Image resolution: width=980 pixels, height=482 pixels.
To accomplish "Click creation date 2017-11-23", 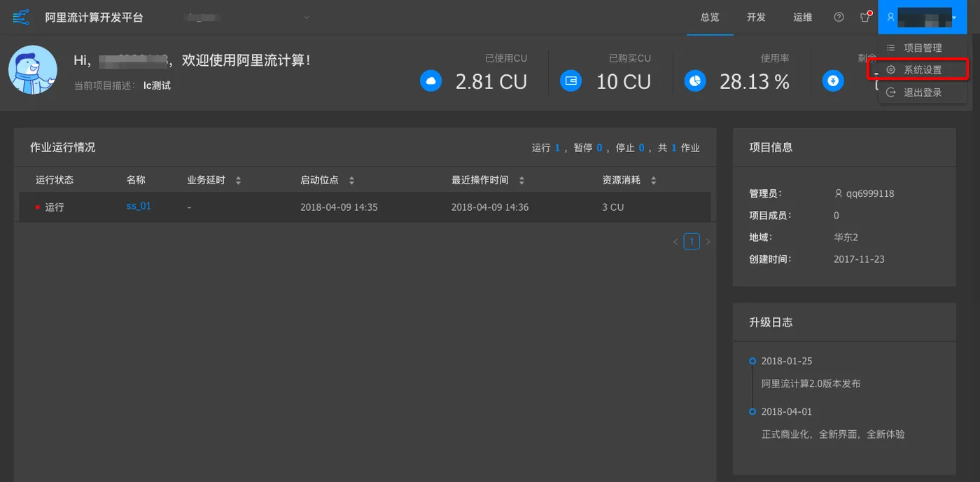I will 859,259.
